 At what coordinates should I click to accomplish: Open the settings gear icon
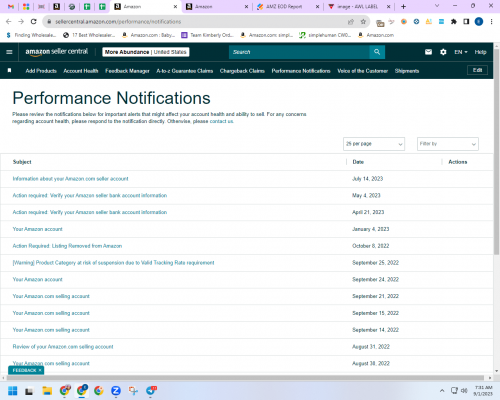[443, 52]
